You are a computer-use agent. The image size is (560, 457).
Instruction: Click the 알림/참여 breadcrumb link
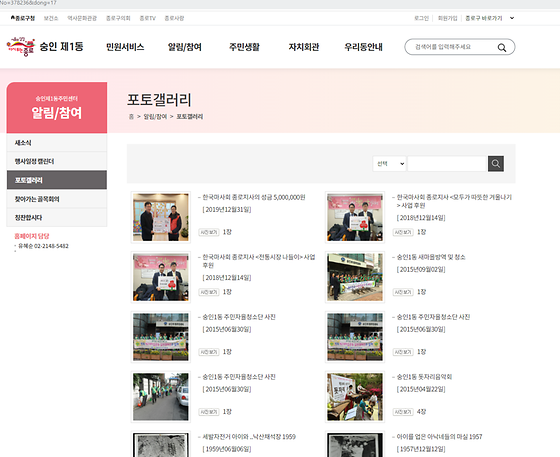tap(155, 117)
